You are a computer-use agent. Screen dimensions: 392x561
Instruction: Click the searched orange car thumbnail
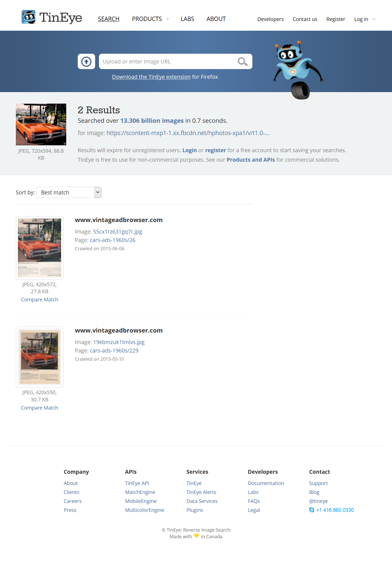pos(41,124)
